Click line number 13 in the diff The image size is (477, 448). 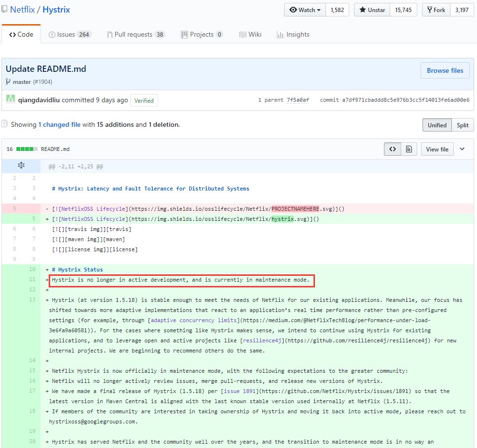(x=32, y=299)
